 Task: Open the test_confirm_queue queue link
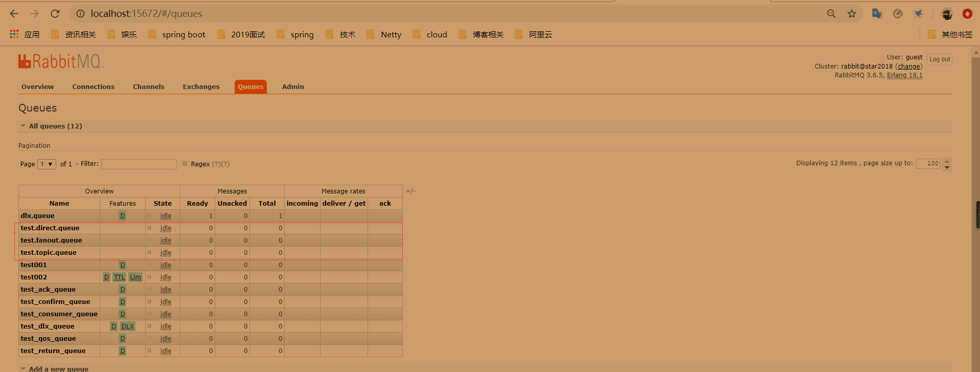tap(55, 302)
